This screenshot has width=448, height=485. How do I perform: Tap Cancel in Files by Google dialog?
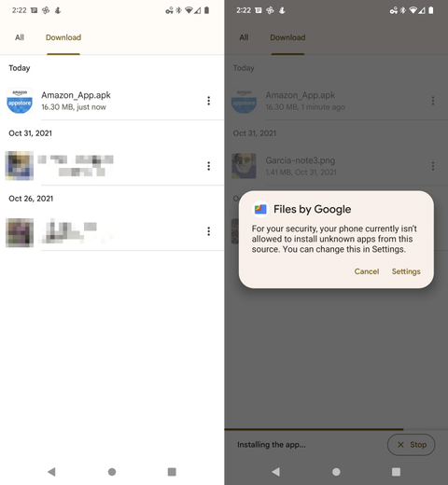(367, 271)
